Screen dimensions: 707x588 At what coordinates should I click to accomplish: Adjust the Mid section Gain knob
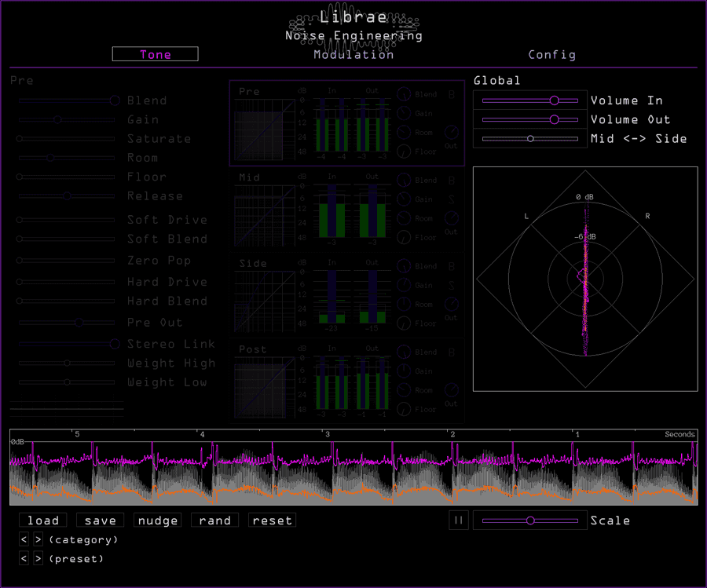point(404,199)
